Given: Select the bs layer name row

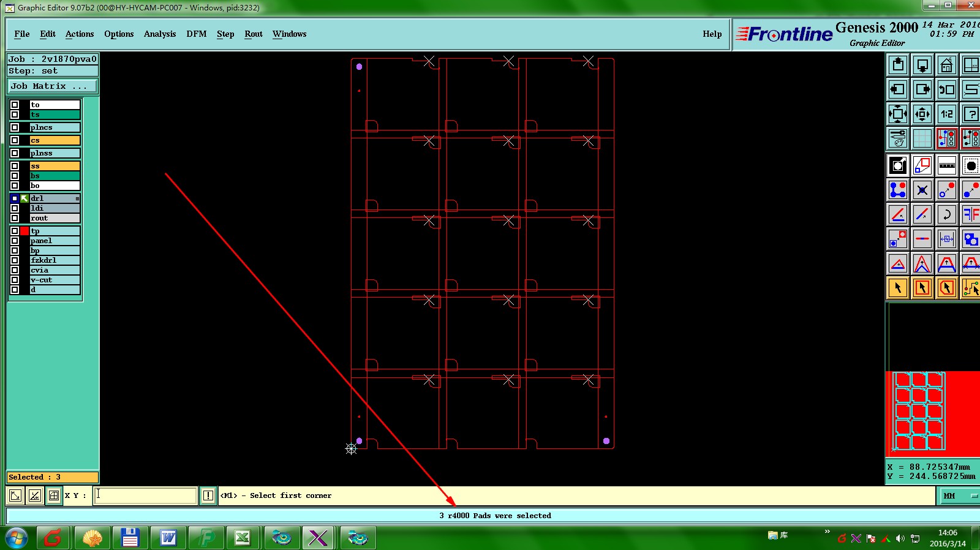Looking at the screenshot, I should (x=55, y=176).
